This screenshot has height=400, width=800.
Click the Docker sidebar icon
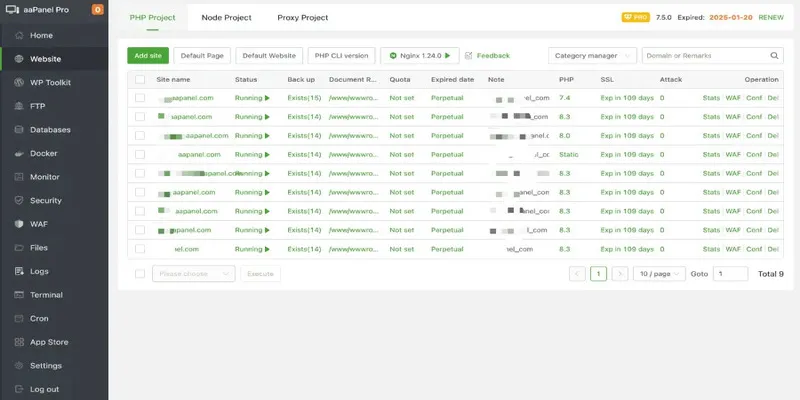coord(16,153)
